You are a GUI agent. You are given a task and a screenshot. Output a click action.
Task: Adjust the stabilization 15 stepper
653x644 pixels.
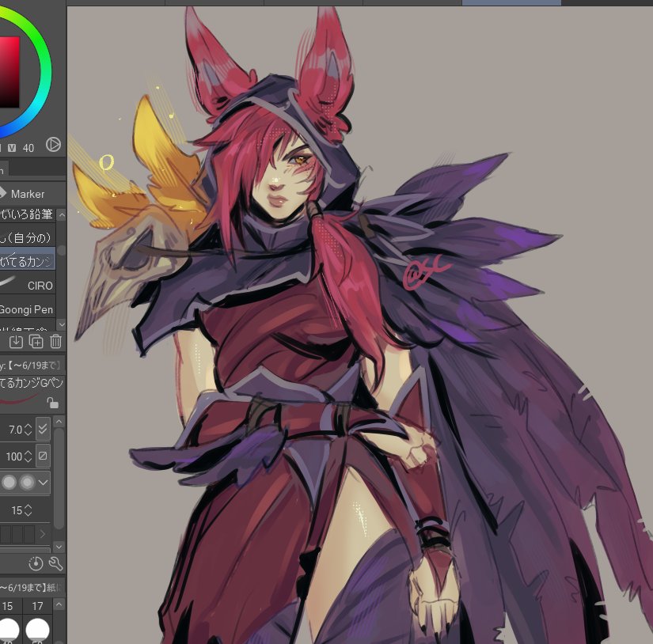point(28,510)
